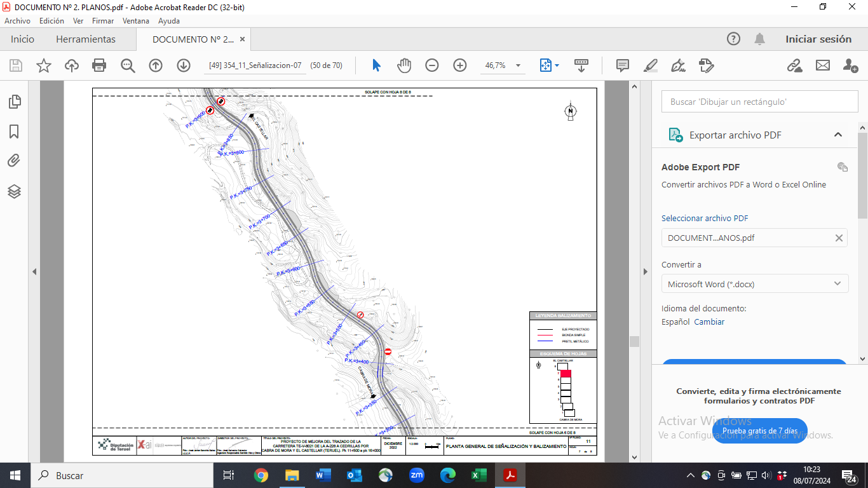This screenshot has width=868, height=488.
Task: Go to next page arrow
Action: 184,65
